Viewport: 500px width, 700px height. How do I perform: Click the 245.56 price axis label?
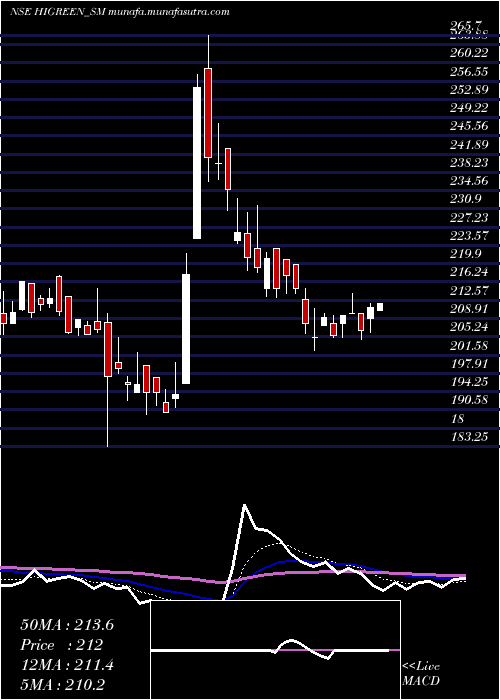coord(471,126)
